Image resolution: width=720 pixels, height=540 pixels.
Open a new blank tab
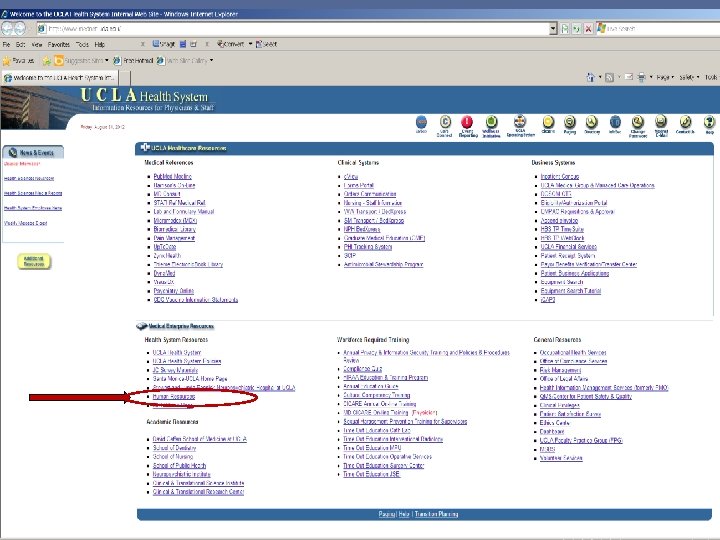125,78
